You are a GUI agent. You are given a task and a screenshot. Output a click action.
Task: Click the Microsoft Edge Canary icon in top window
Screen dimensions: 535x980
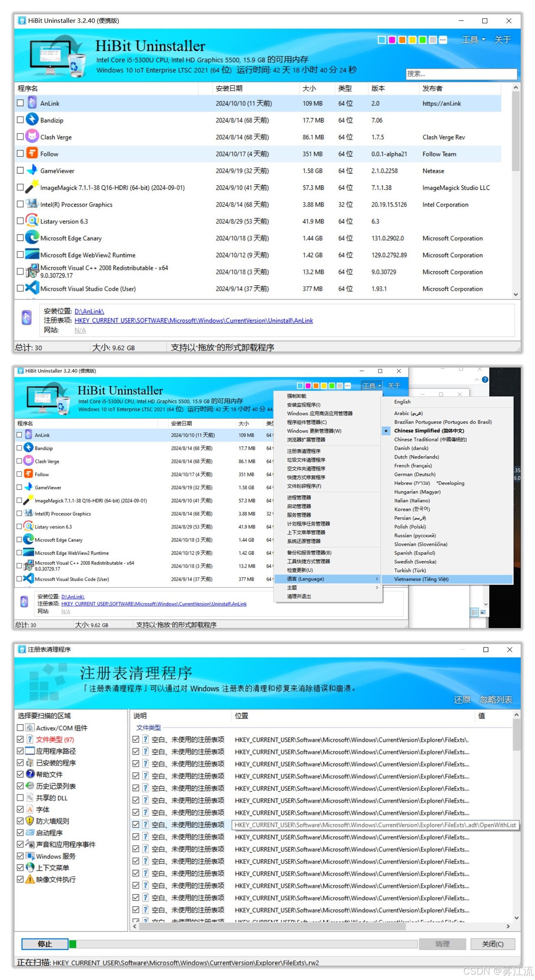pos(32,238)
